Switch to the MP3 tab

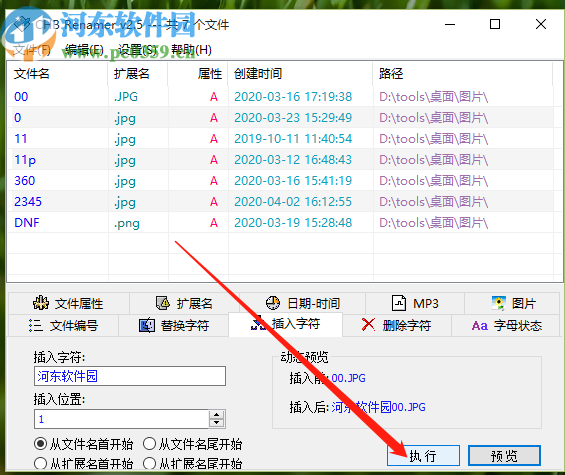(415, 303)
